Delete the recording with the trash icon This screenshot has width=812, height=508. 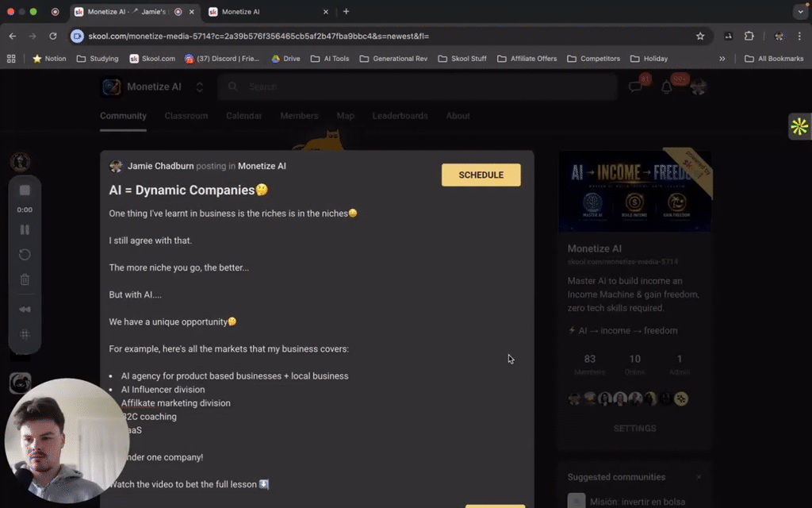coord(25,280)
